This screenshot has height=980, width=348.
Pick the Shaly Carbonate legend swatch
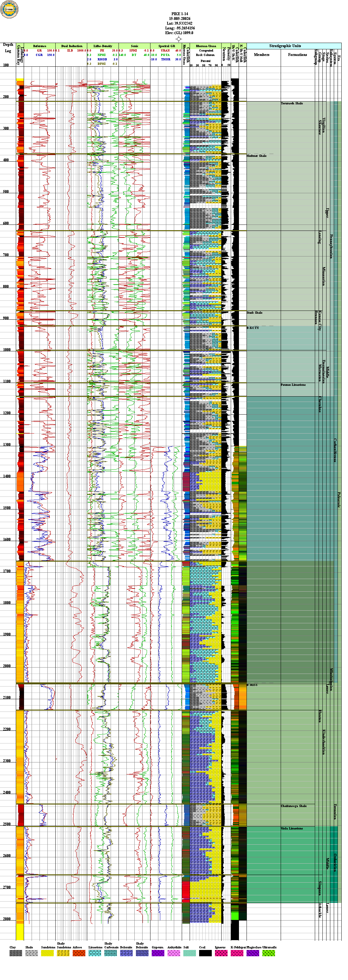[x=111, y=953]
